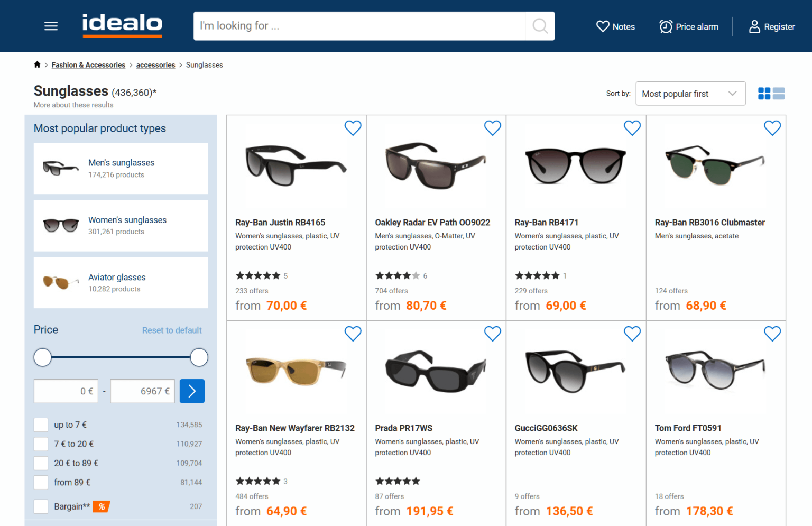Open the 'Most popular first' sort dropdown
The image size is (812, 526).
(x=690, y=93)
